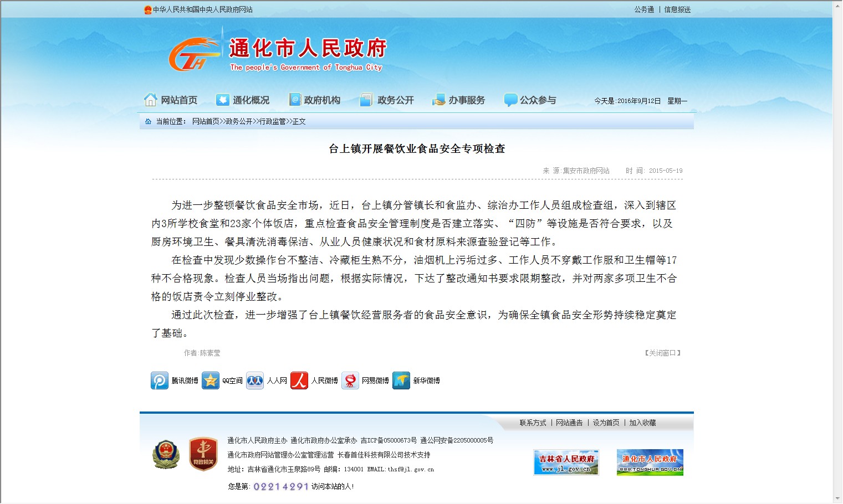Open the 办事服务 navigation menu
The height and width of the screenshot is (504, 843).
[459, 100]
